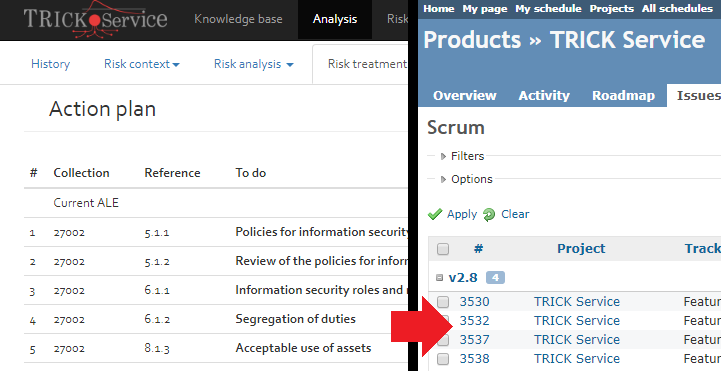Click the v2.8 version link
This screenshot has height=371, width=721.
[463, 278]
